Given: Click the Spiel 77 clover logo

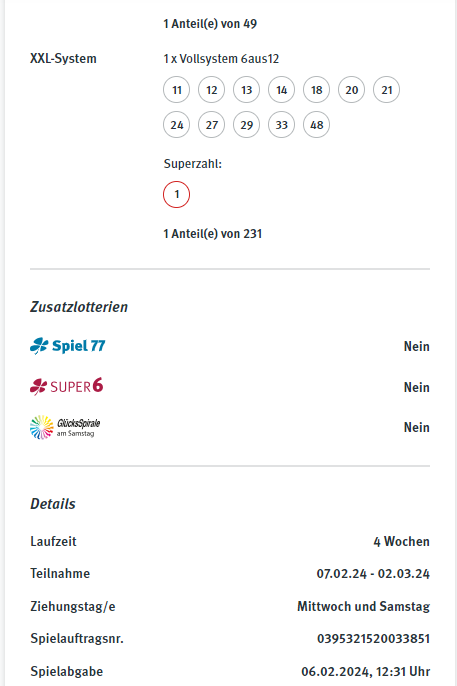Looking at the screenshot, I should coord(68,346).
